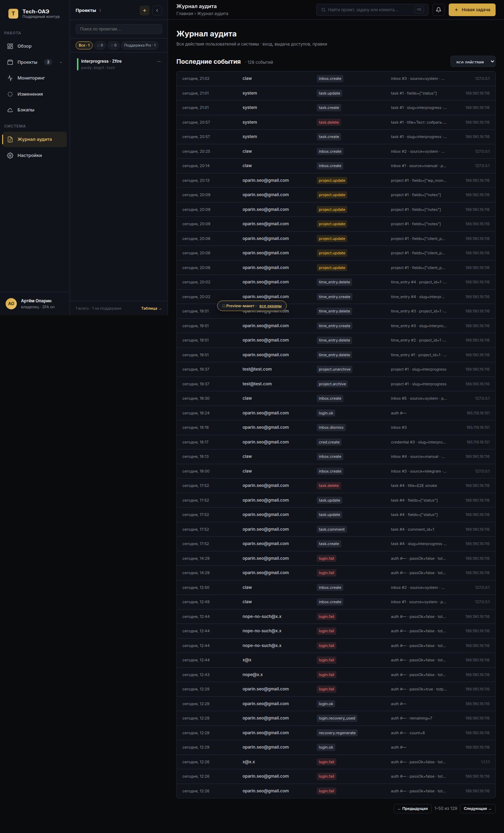Click task.delete badge in the 20:57 row
504x833 pixels.
coord(329,122)
